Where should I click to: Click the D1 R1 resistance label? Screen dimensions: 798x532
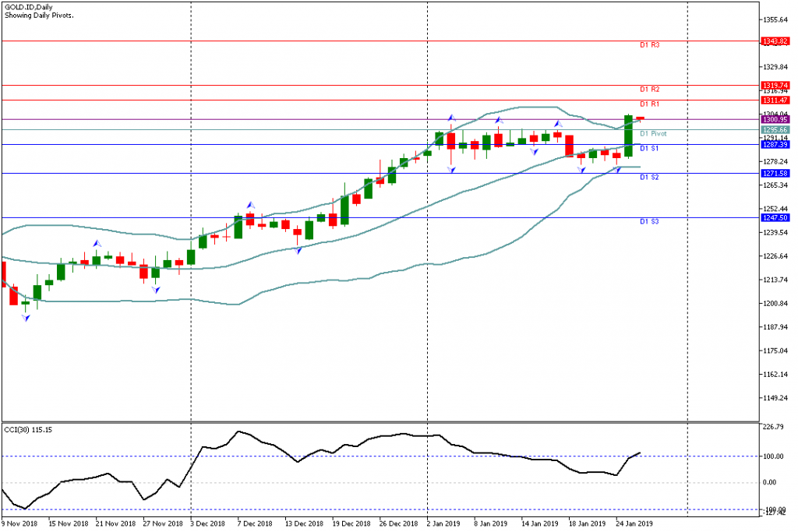(650, 104)
